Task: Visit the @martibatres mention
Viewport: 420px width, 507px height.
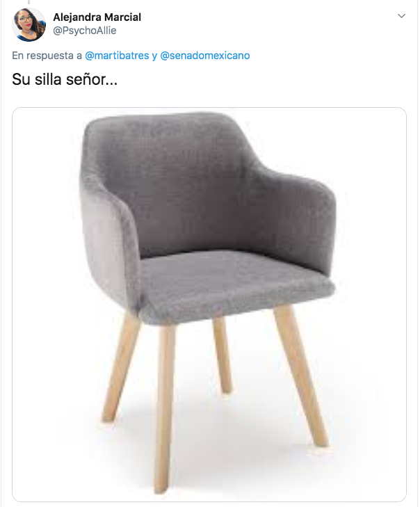Action: tap(117, 56)
